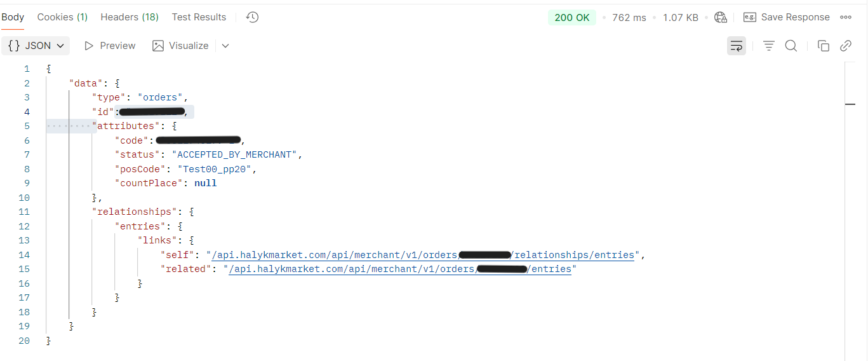868x361 pixels.
Task: Toggle line wrap in response body
Action: tap(737, 46)
